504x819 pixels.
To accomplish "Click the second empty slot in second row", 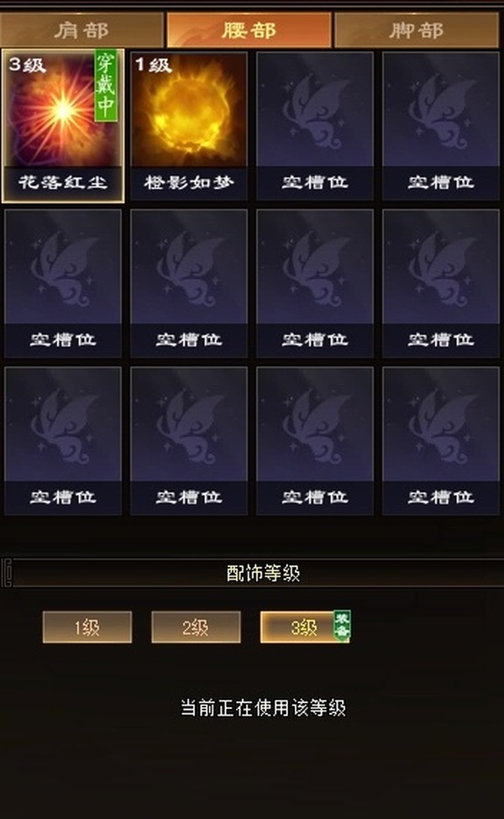I will tap(188, 283).
